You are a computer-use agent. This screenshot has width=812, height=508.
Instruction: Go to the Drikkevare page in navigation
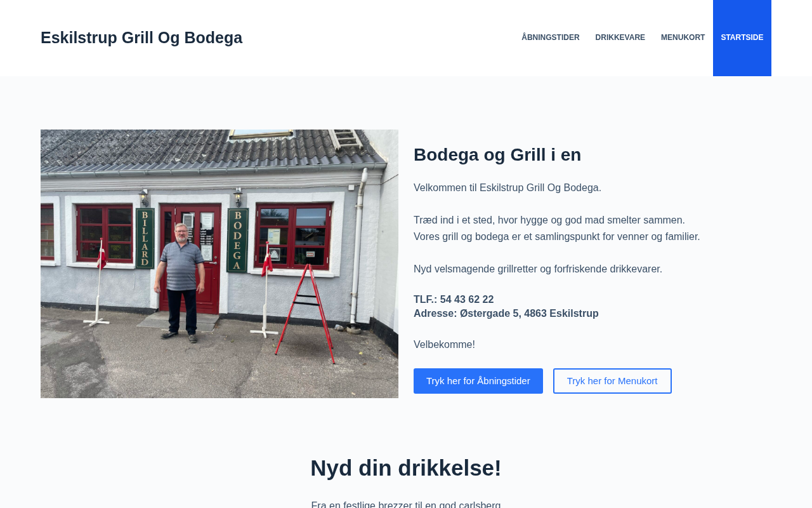620,37
